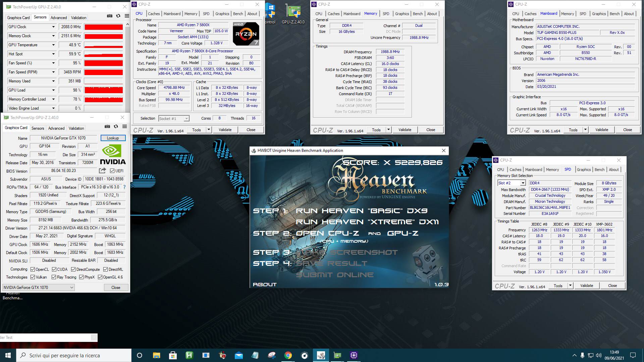Click Validate in CPU-Z Memory window
This screenshot has height=362, width=644.
click(405, 130)
